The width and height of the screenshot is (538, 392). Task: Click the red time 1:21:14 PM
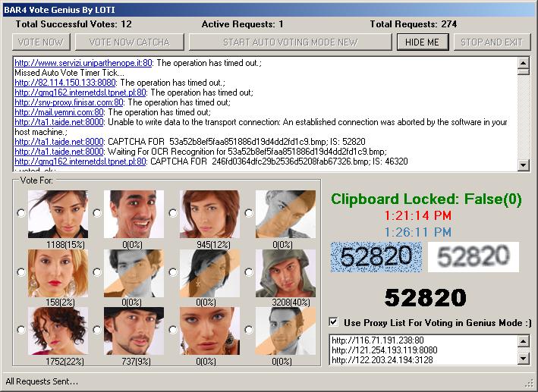click(x=417, y=216)
